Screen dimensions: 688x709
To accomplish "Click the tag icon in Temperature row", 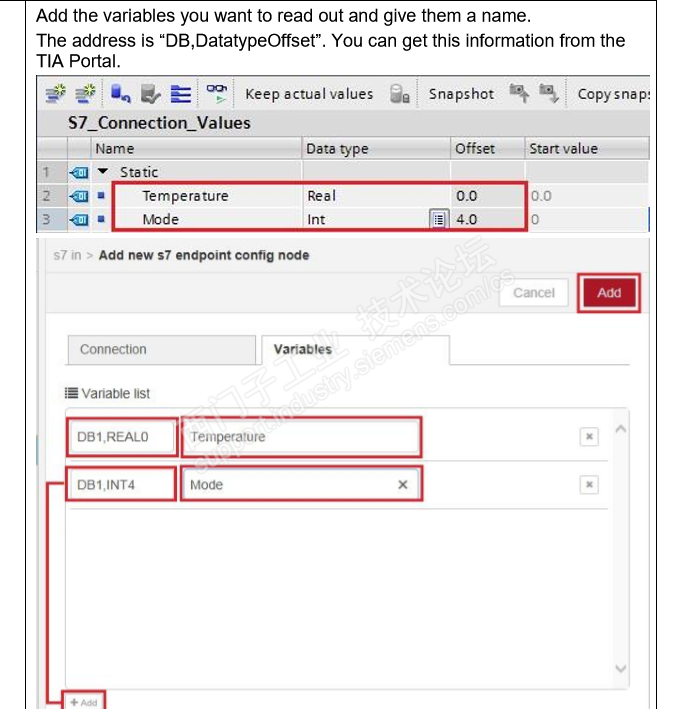I will pos(79,196).
